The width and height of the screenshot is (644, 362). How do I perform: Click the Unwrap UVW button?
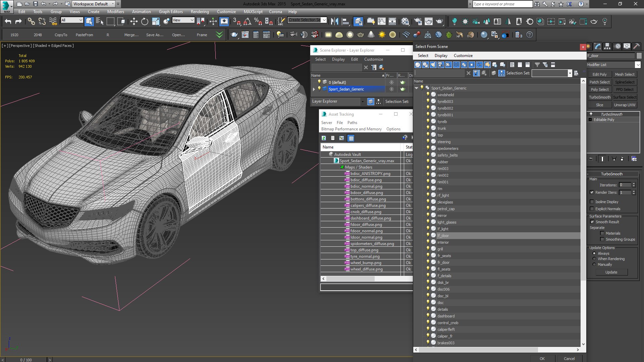(625, 105)
